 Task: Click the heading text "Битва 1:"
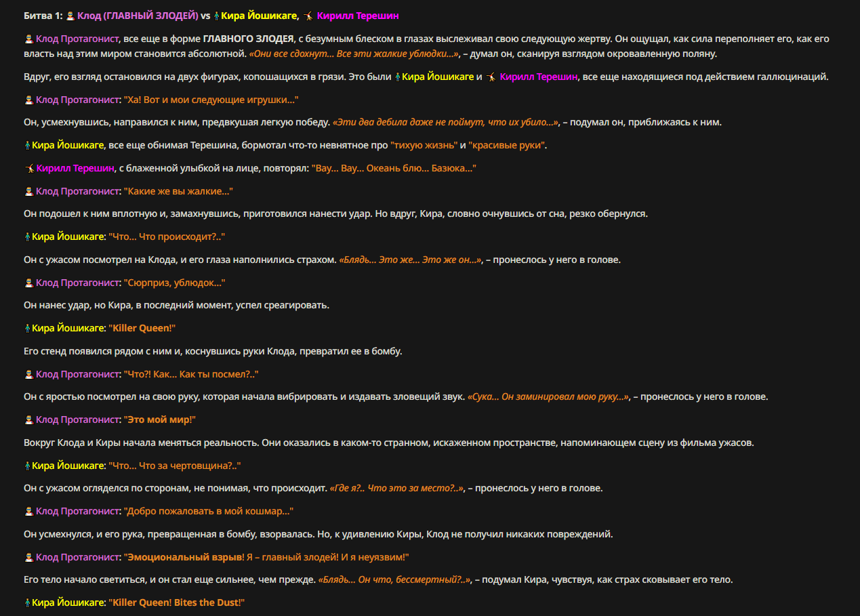click(x=43, y=16)
